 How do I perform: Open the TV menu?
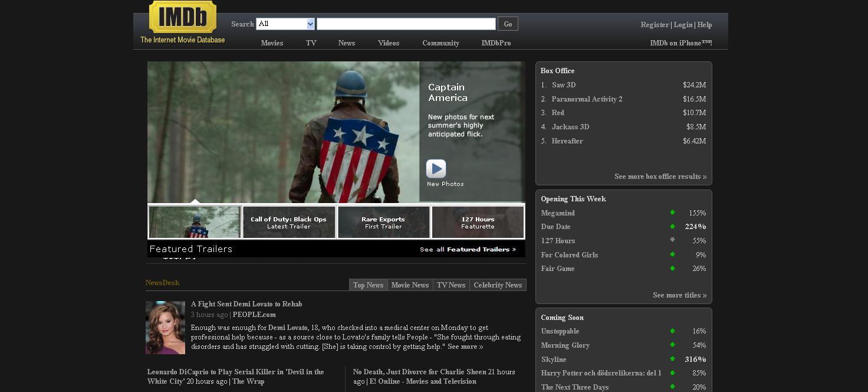point(311,43)
